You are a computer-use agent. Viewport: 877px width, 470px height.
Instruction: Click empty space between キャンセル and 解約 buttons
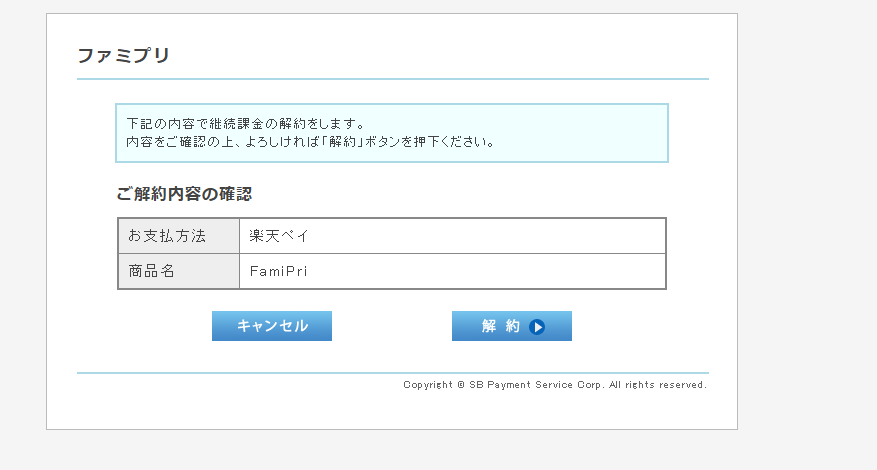(x=392, y=326)
